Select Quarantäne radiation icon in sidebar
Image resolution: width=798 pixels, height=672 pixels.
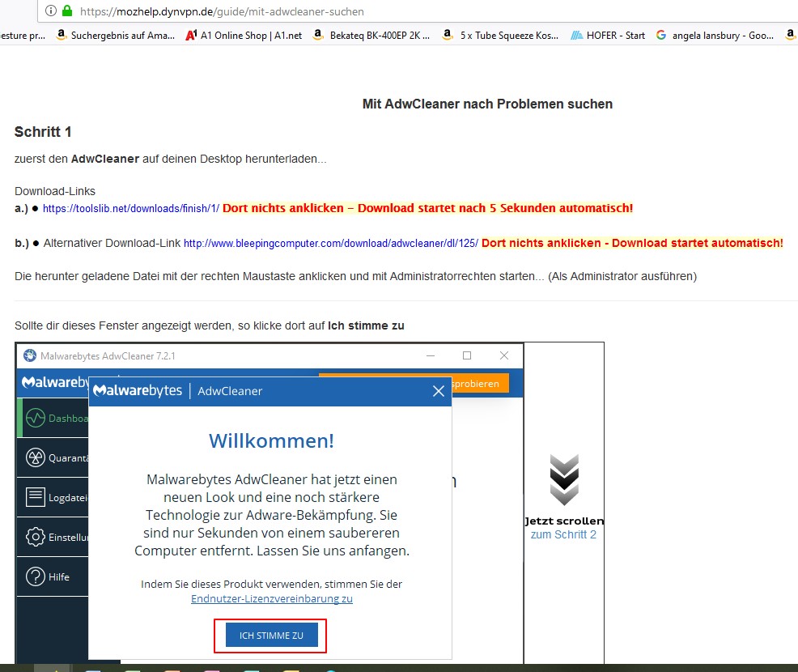(35, 457)
